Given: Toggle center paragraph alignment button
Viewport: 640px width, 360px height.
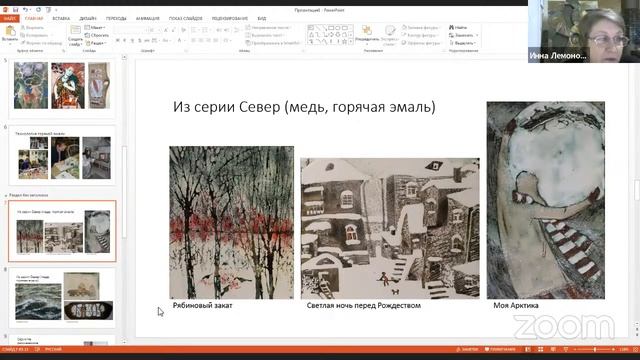Looking at the screenshot, I should pos(201,40).
